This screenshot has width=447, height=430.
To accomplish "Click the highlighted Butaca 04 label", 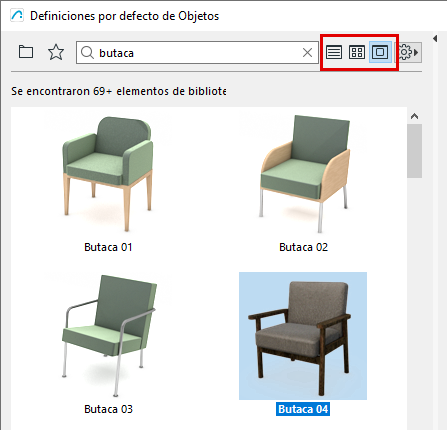I will tap(303, 409).
